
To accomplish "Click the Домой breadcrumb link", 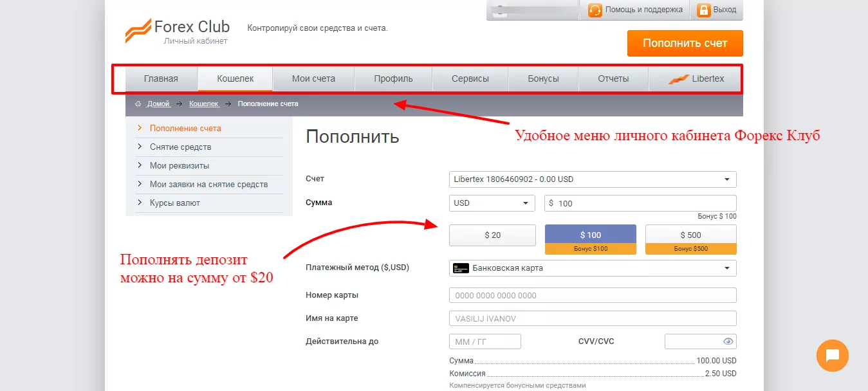I will click(158, 104).
